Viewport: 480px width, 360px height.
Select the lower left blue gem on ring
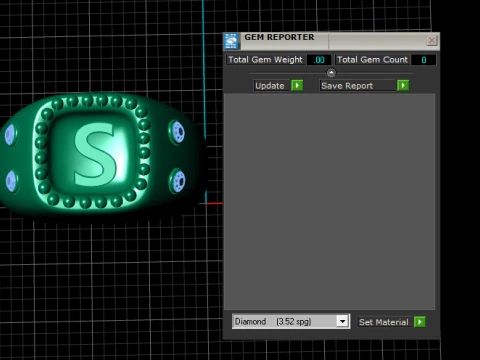coord(12,181)
